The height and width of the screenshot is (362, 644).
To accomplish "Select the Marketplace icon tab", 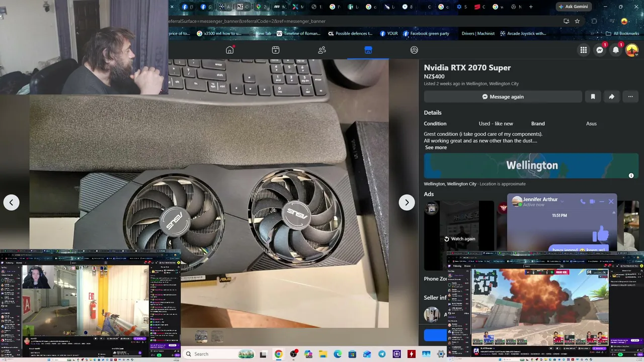I will [x=368, y=50].
